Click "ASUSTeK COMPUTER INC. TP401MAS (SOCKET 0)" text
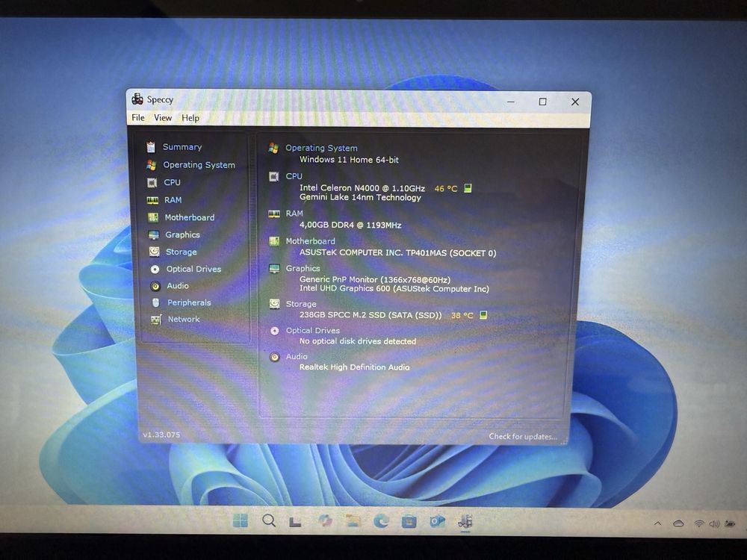 [x=398, y=253]
